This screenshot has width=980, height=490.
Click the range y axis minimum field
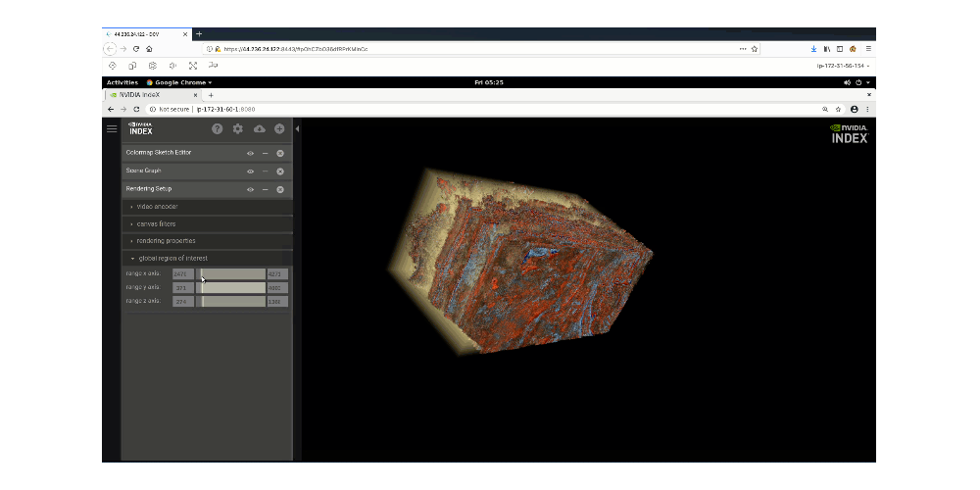point(182,288)
